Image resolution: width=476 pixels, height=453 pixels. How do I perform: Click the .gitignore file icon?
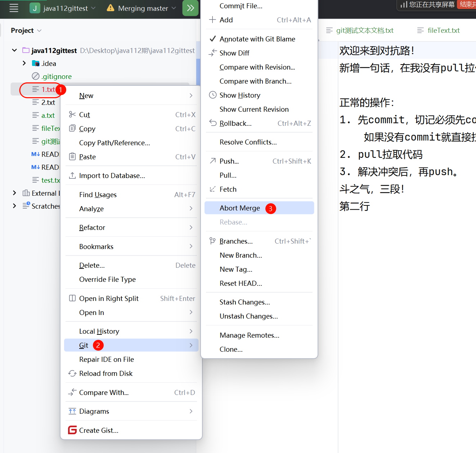[x=36, y=76]
